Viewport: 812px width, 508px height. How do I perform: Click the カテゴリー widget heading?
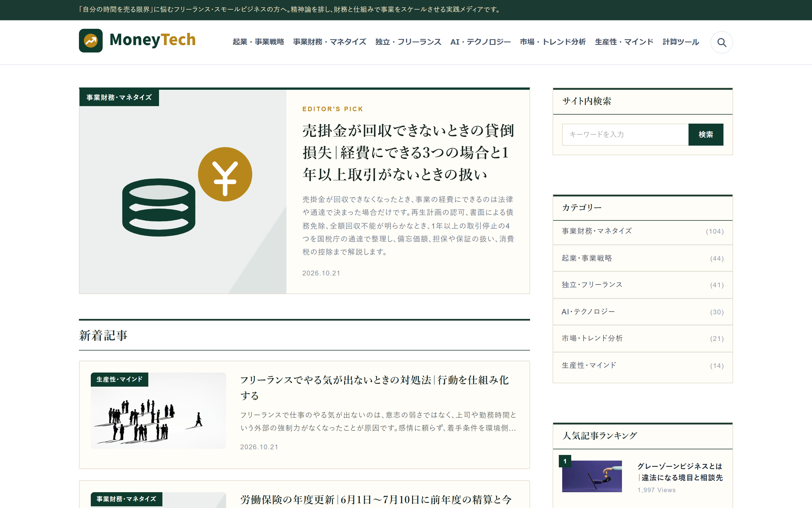(582, 208)
